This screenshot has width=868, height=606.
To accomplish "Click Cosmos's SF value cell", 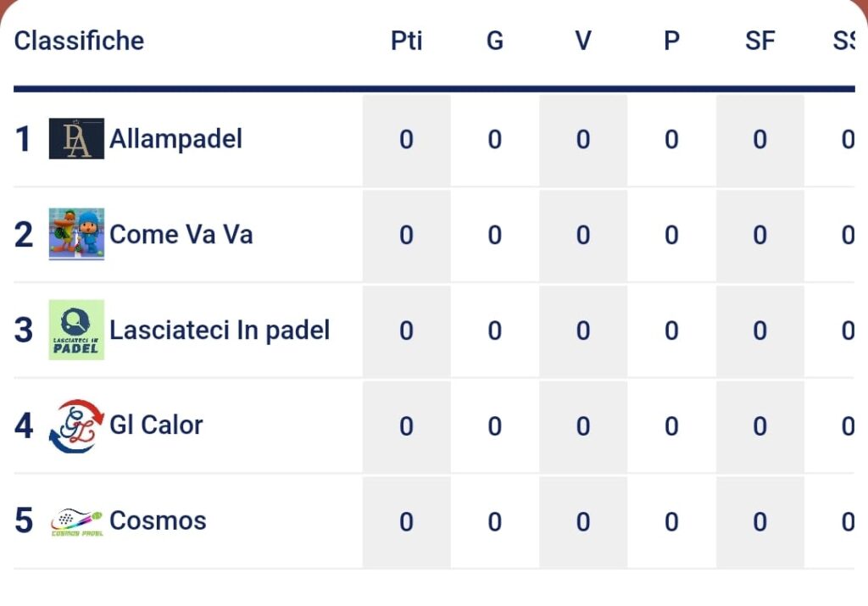I will click(x=760, y=522).
